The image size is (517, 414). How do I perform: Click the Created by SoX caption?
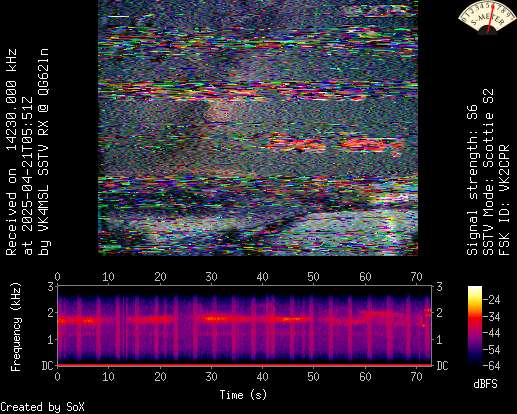(x=42, y=407)
